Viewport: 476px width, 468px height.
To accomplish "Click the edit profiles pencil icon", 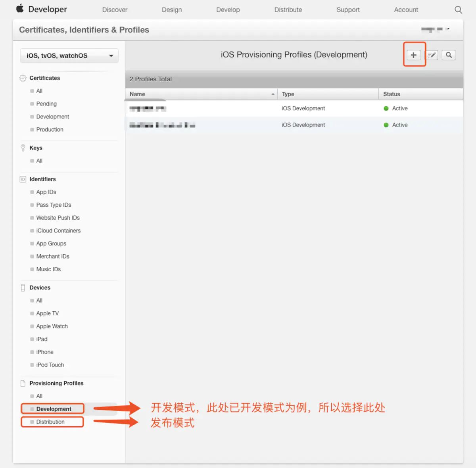I will [432, 55].
